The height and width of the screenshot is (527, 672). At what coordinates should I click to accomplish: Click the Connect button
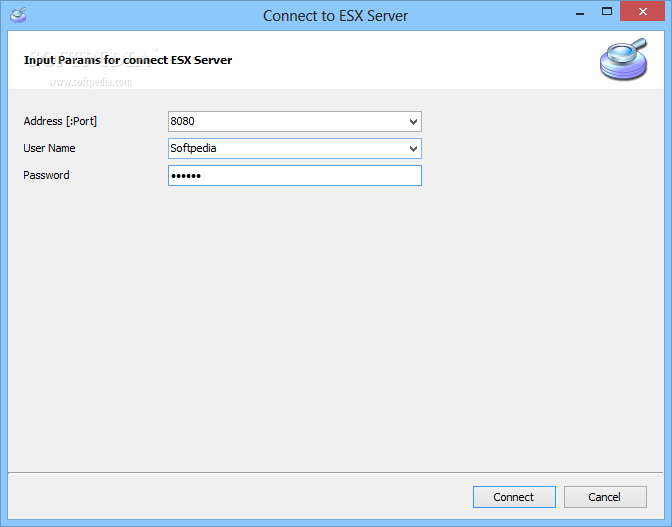(x=514, y=497)
